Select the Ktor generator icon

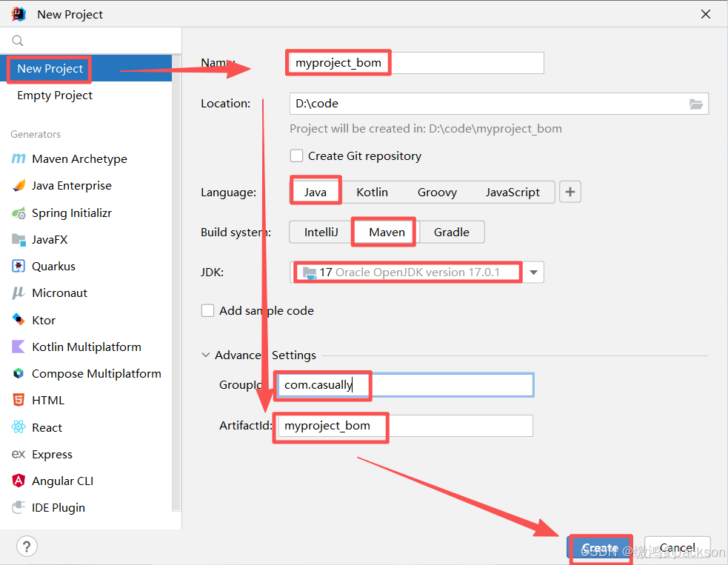[18, 320]
